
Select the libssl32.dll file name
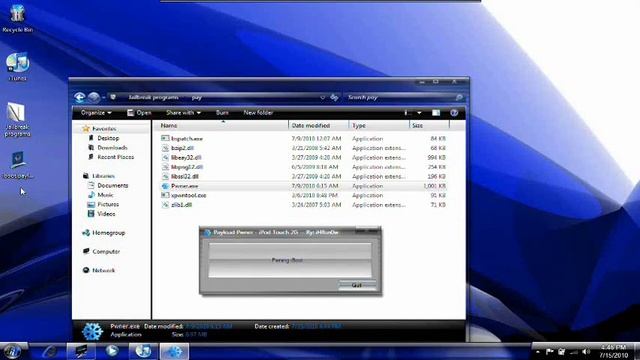185,176
